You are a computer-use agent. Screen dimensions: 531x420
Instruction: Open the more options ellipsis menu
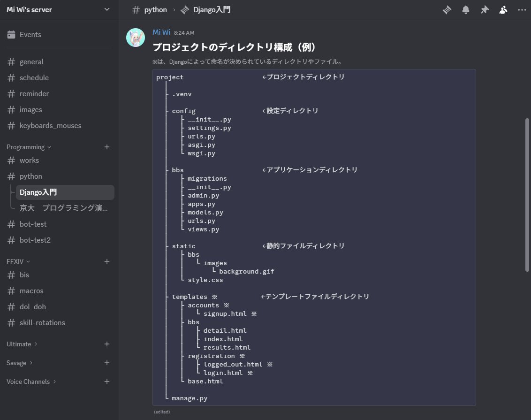point(522,10)
